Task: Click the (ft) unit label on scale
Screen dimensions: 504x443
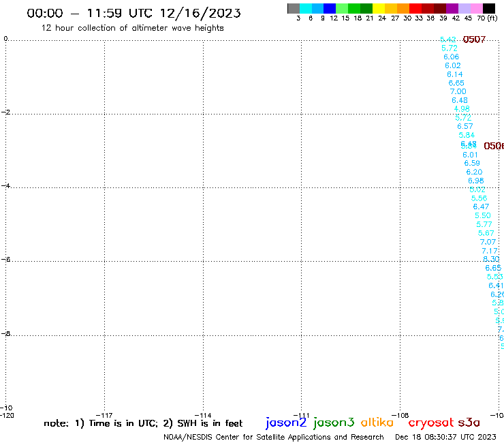Action: coord(492,18)
